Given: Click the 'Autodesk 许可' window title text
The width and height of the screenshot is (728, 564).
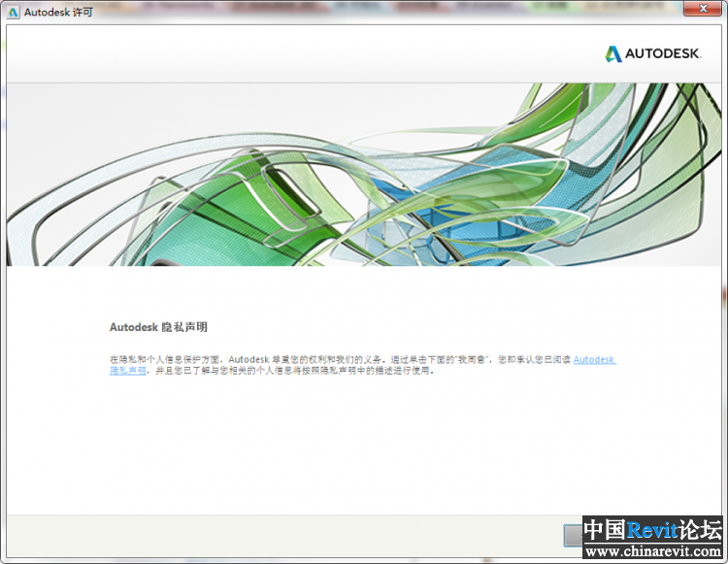Looking at the screenshot, I should tap(58, 12).
